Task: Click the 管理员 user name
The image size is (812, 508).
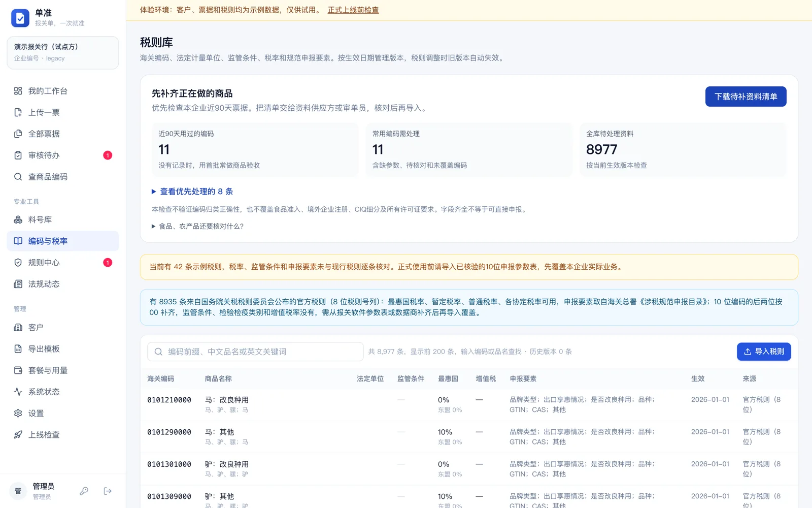Action: click(x=44, y=486)
